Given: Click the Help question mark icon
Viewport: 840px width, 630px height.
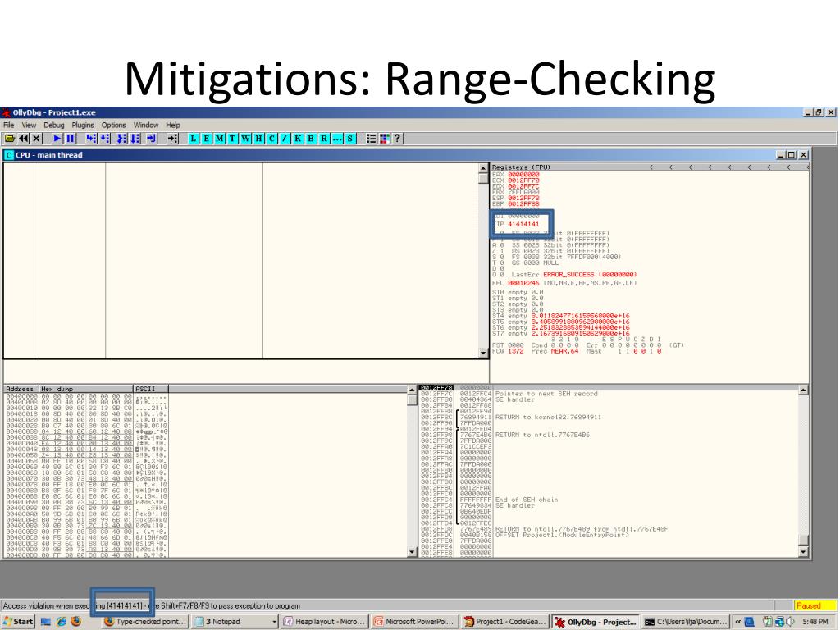Looking at the screenshot, I should [397, 138].
